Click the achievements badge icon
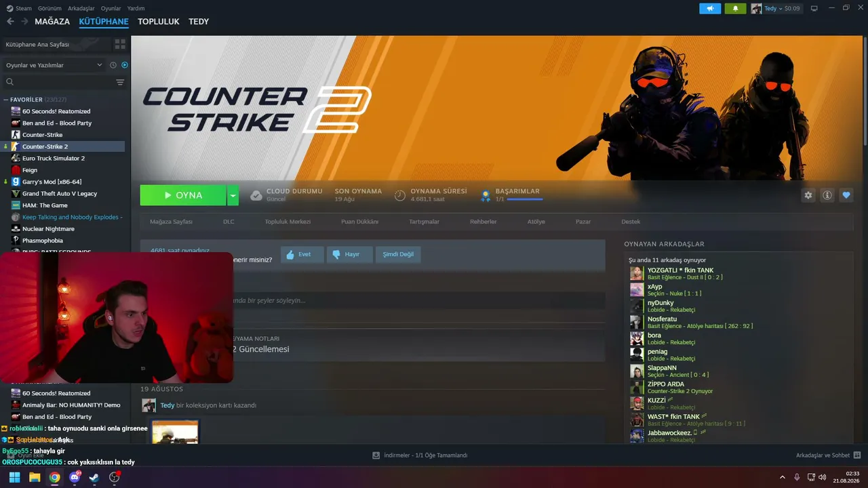This screenshot has height=488, width=868. pos(486,196)
